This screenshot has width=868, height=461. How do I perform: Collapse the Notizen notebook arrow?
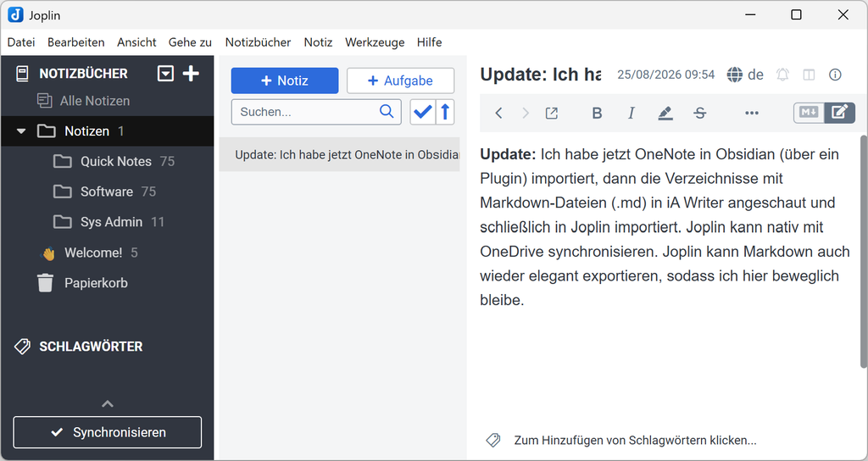pyautogui.click(x=21, y=131)
